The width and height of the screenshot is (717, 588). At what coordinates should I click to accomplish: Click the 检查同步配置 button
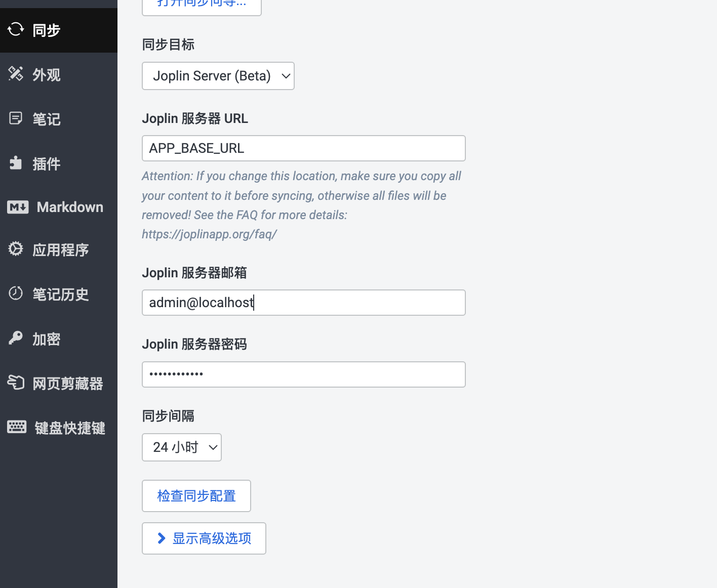pyautogui.click(x=196, y=495)
